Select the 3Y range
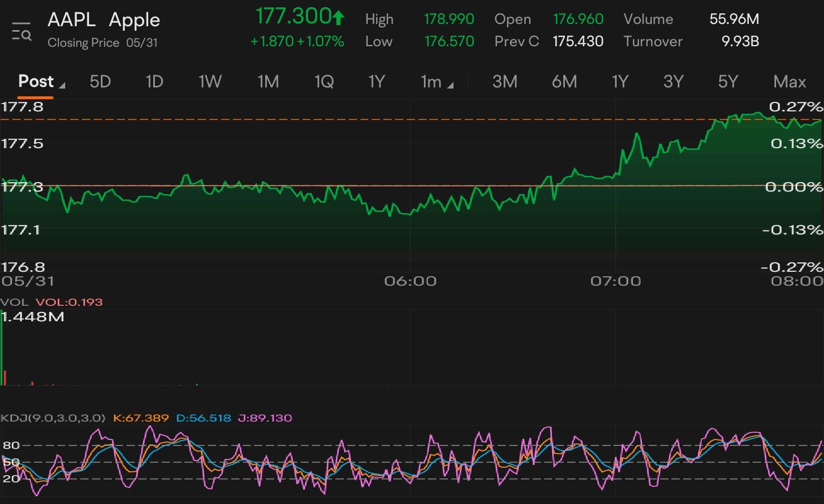This screenshot has width=824, height=504. pyautogui.click(x=673, y=82)
